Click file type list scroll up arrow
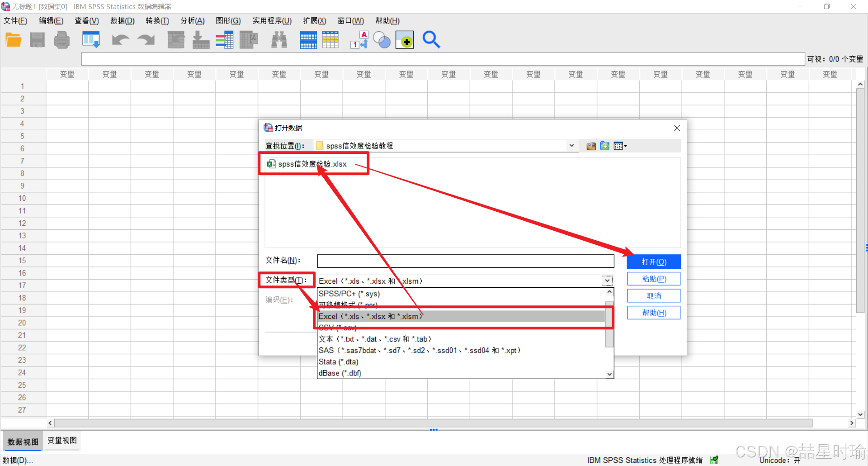The image size is (868, 466). click(609, 292)
